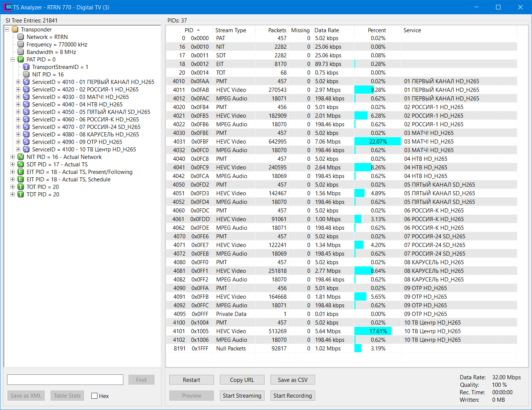Click the green PAT PID icon
Image resolution: width=532 pixels, height=410 pixels.
21,60
